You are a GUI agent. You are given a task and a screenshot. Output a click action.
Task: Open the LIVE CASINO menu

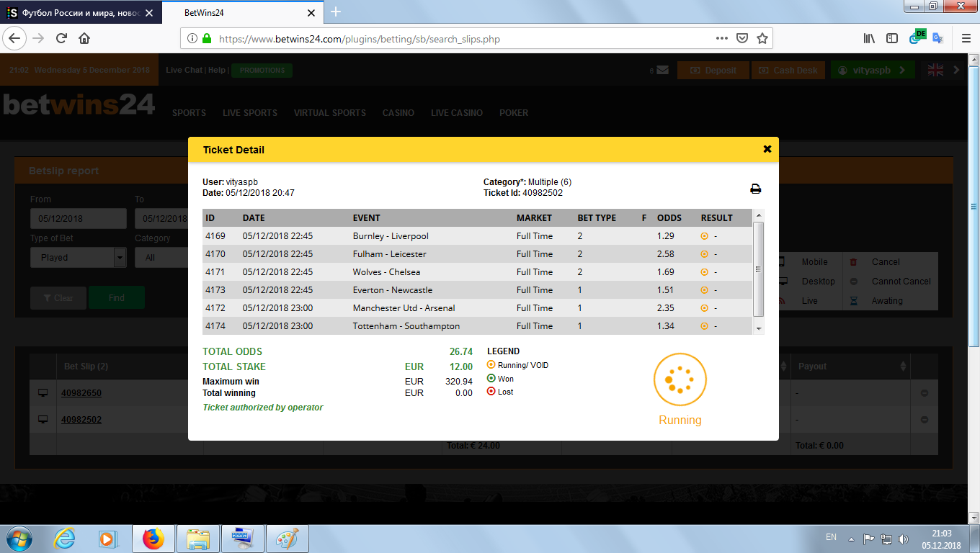[457, 113]
